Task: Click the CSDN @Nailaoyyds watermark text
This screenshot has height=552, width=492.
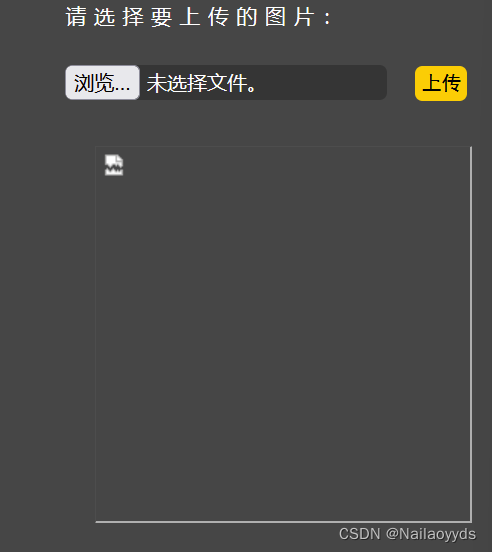Action: pos(407,534)
